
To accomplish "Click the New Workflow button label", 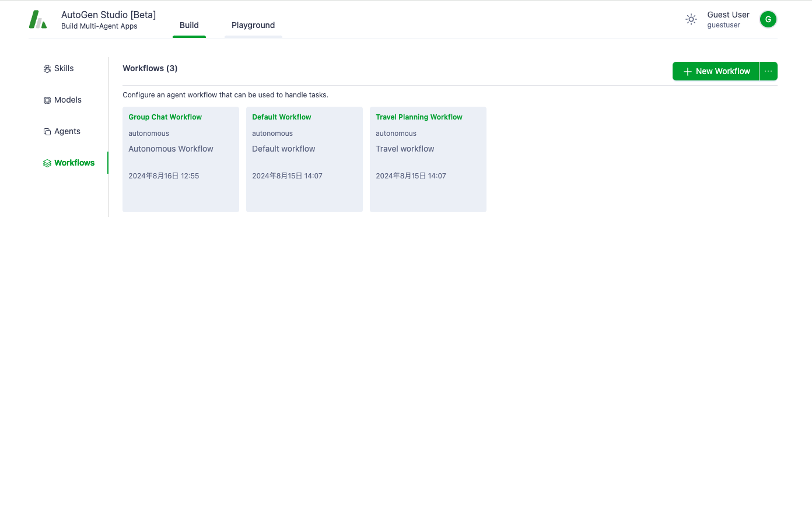I will (723, 71).
